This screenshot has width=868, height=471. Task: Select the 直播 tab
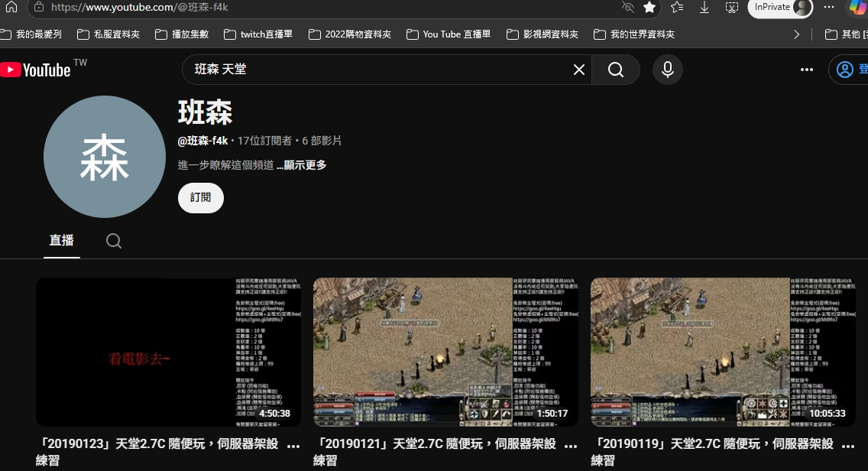[x=61, y=241]
